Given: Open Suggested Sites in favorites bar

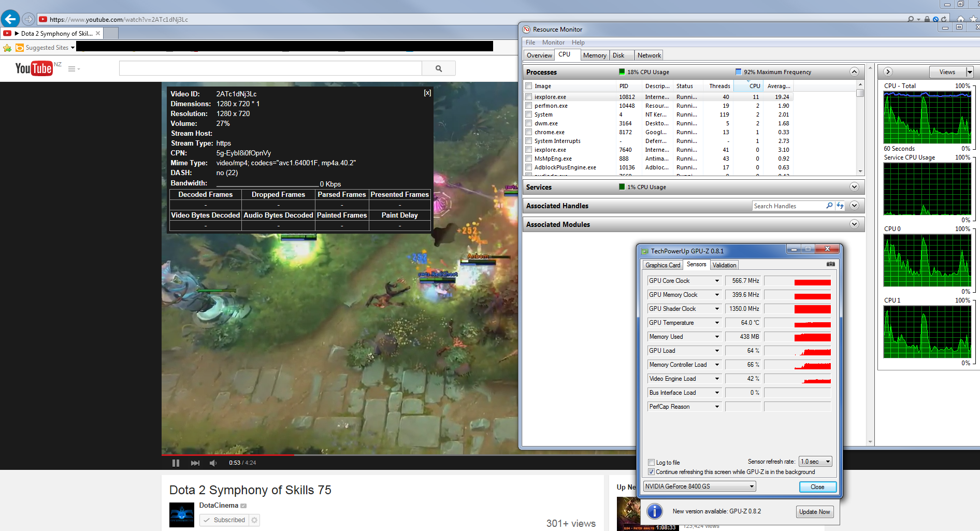Looking at the screenshot, I should [45, 48].
